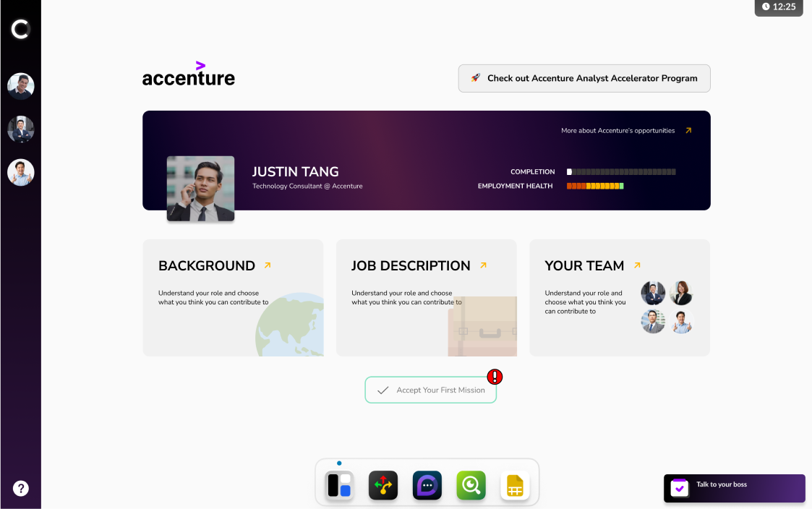Click Accept Your First Mission
This screenshot has width=812, height=509.
[430, 390]
